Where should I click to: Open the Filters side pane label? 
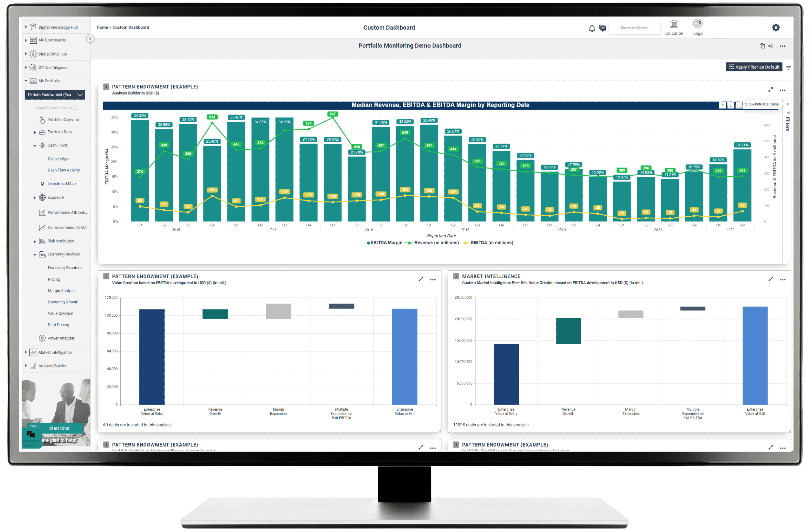787,124
